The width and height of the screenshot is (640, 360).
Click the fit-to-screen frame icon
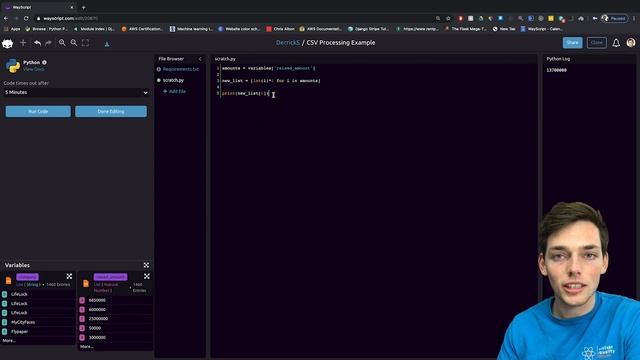point(85,43)
